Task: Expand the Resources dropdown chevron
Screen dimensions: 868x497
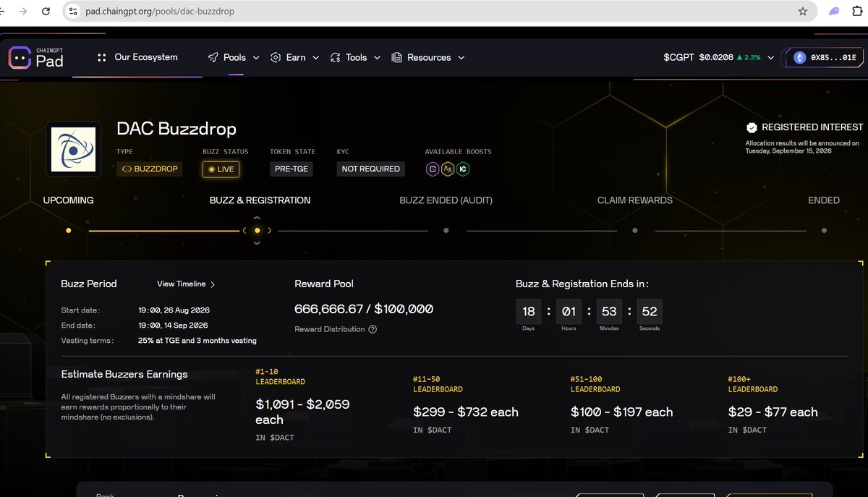Action: coord(461,58)
